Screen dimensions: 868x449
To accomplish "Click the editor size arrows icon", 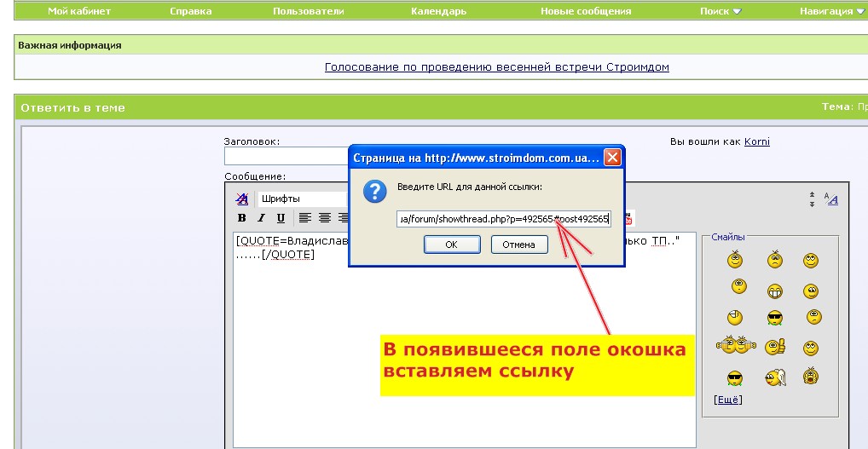I will coord(812,199).
